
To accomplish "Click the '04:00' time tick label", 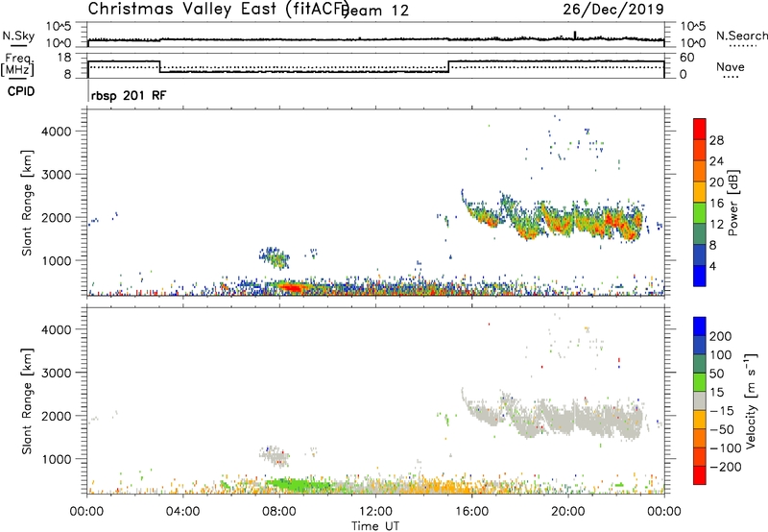I will click(182, 512).
